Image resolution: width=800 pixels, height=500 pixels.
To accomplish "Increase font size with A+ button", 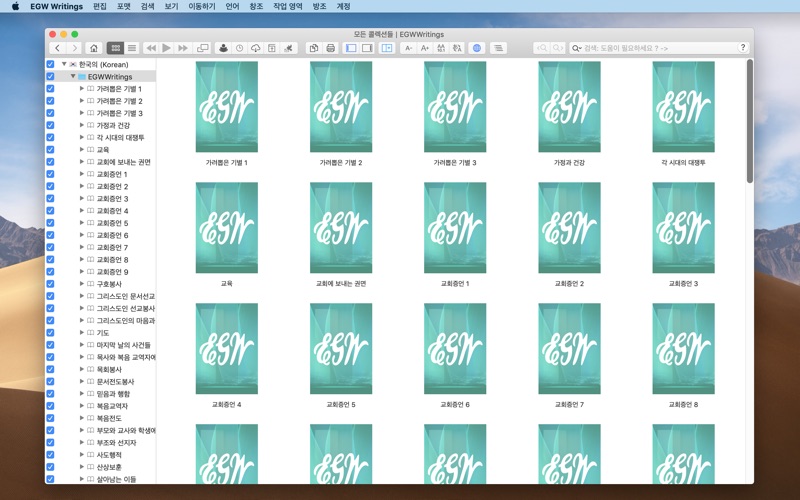I will (424, 48).
